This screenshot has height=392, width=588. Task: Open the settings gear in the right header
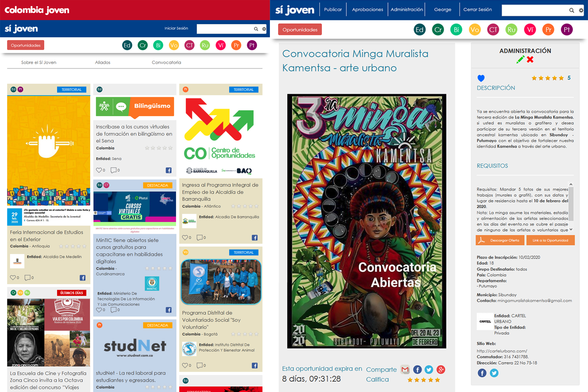581,10
